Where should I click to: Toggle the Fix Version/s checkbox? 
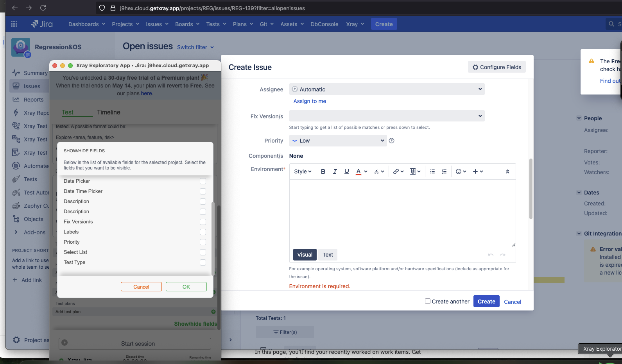tap(203, 222)
